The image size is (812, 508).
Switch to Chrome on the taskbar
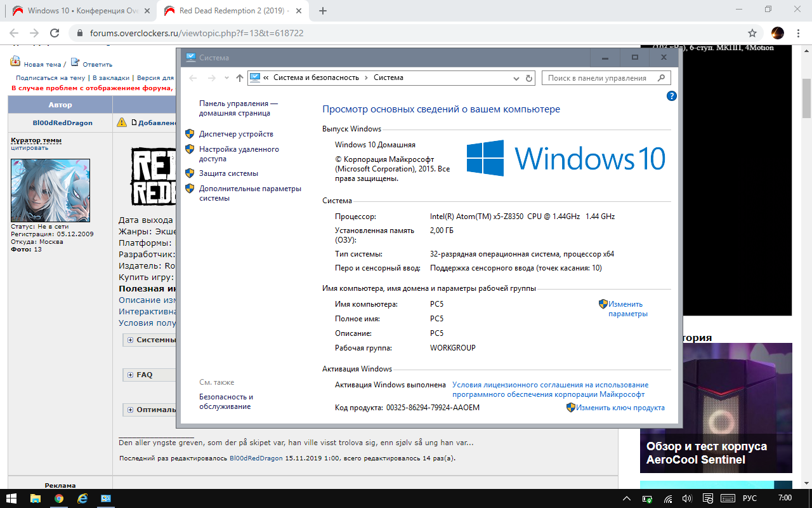tap(59, 498)
